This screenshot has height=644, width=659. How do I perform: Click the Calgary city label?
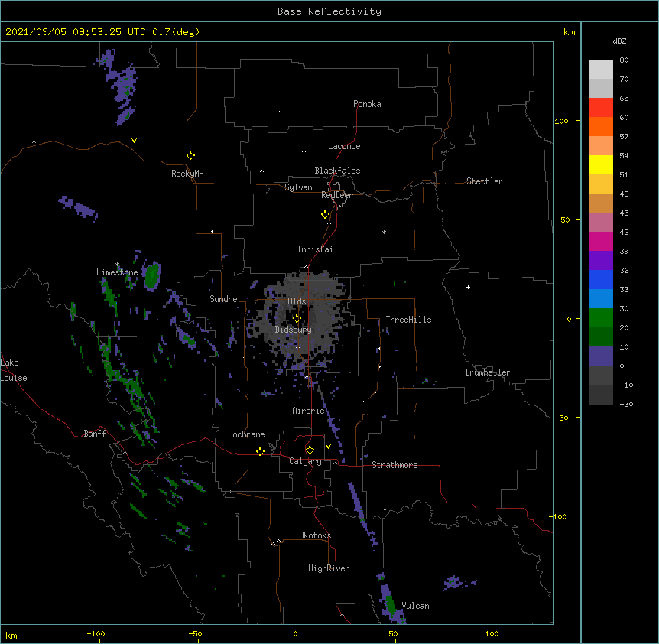305,461
